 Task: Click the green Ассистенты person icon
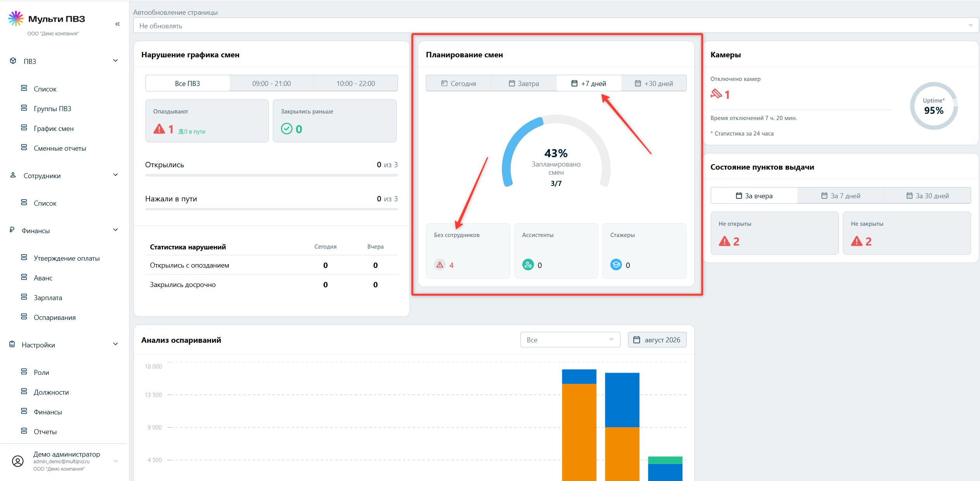click(x=528, y=265)
